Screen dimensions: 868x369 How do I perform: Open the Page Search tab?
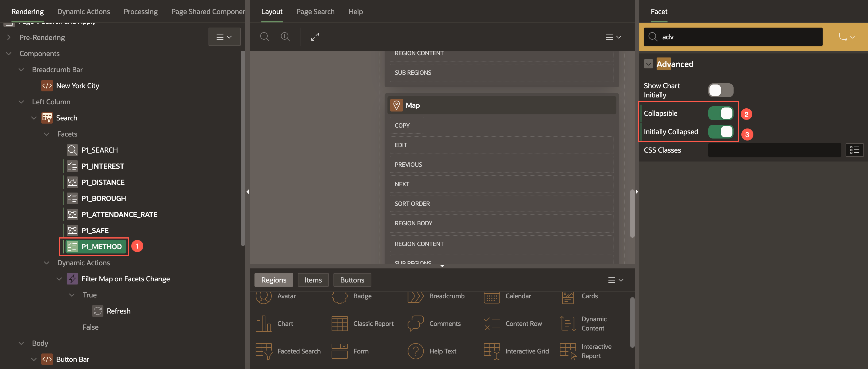315,11
